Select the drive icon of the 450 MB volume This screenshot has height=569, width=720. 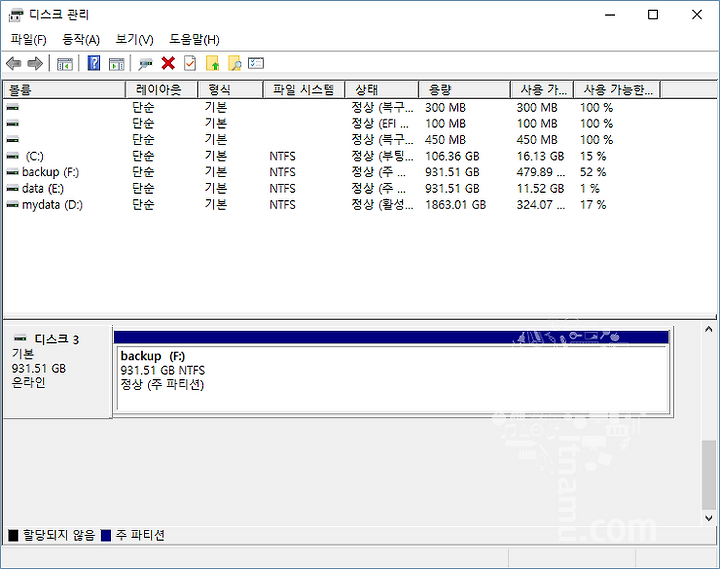pyautogui.click(x=13, y=140)
